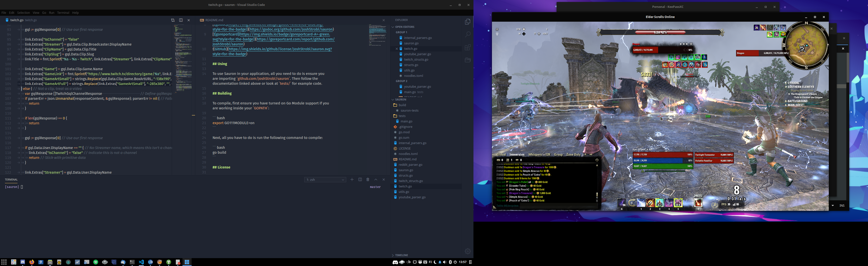Open Spotify from the taskbar
Screen dimensions: 868x266
96,262
